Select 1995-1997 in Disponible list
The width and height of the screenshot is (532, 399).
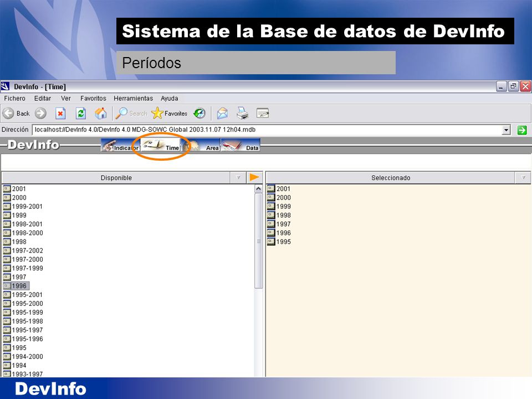pyautogui.click(x=23, y=330)
